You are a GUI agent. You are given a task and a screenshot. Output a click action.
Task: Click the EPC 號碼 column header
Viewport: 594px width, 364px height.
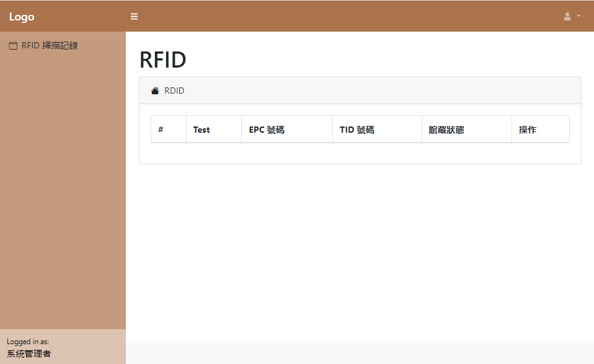coord(287,129)
